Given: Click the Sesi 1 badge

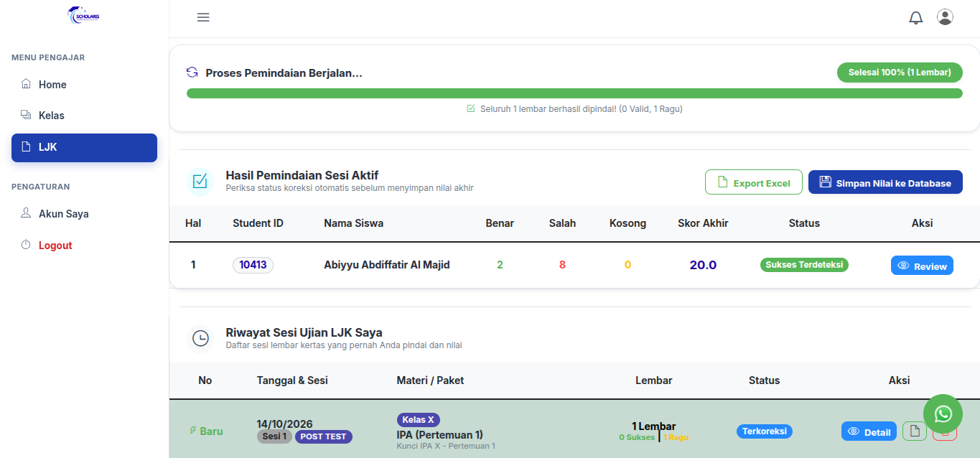Looking at the screenshot, I should [x=274, y=436].
